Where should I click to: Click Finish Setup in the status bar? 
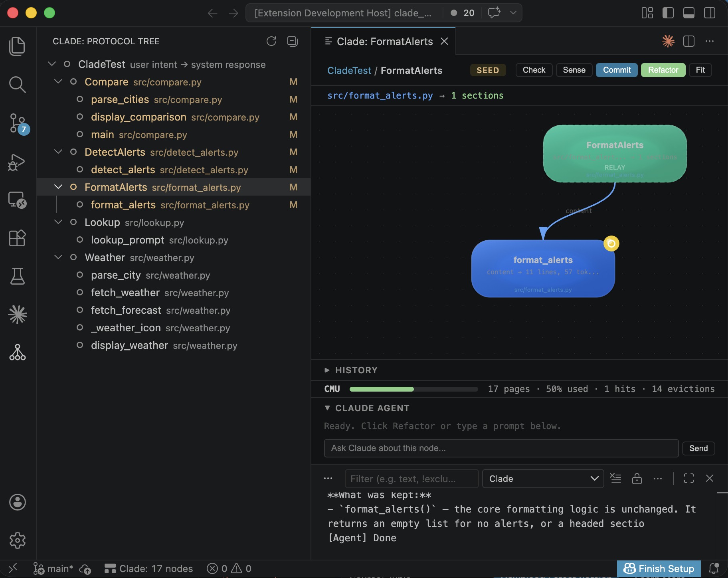(659, 568)
